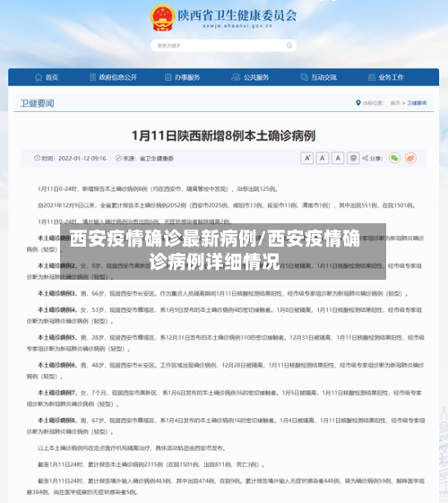Click the publish time 2022-01-12 09:16
This screenshot has height=503, width=448.
82,158
